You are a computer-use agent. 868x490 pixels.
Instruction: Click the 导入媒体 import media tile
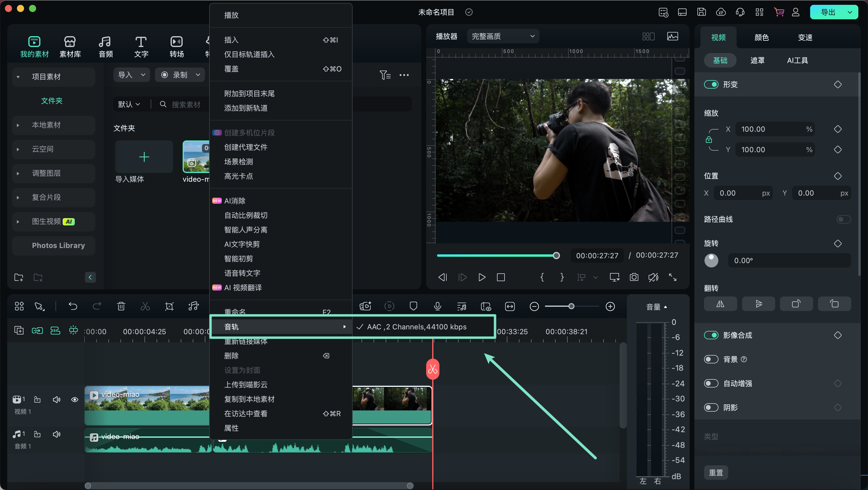click(x=144, y=157)
